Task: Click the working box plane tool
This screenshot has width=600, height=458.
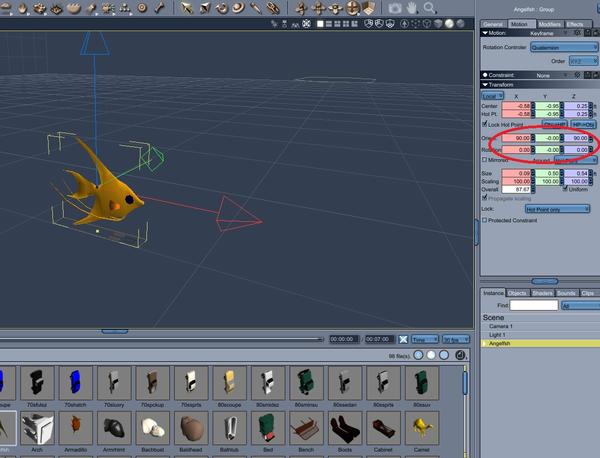Action: pyautogui.click(x=368, y=7)
